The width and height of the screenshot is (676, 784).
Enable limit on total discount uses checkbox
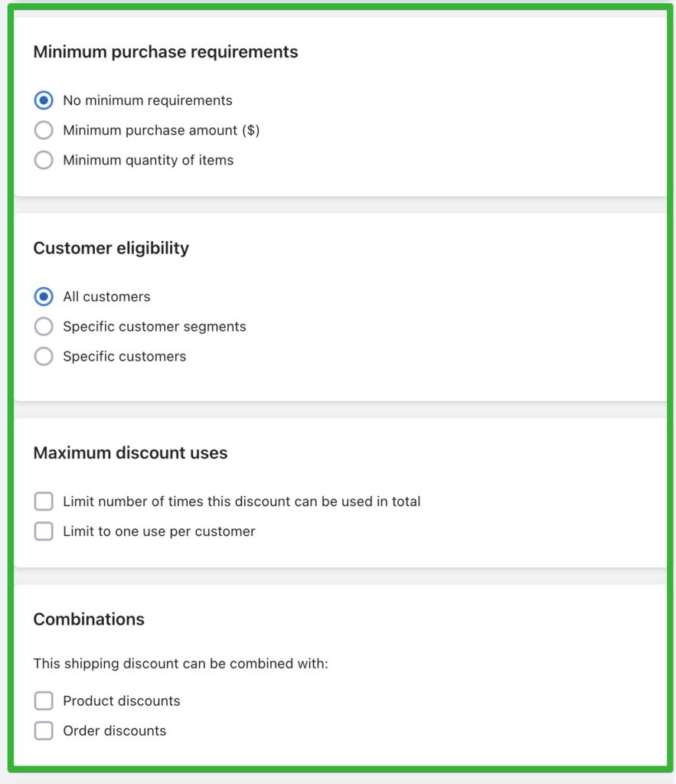point(44,501)
